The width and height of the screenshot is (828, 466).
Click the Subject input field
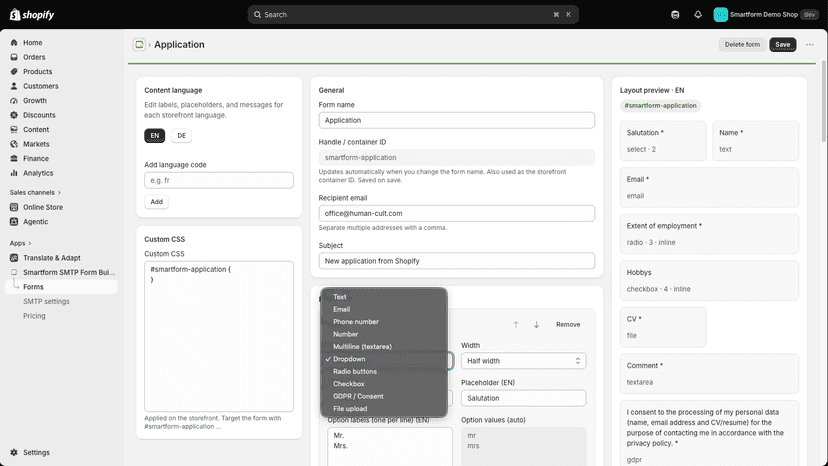coord(456,261)
